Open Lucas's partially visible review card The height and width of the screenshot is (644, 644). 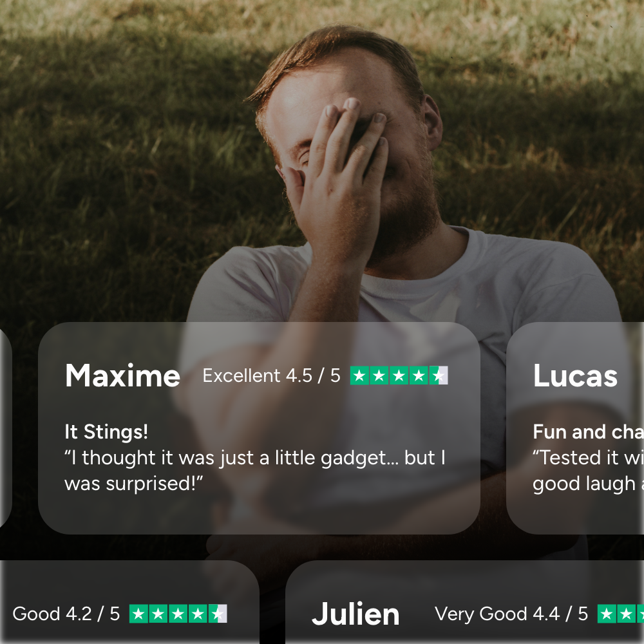pos(575,428)
